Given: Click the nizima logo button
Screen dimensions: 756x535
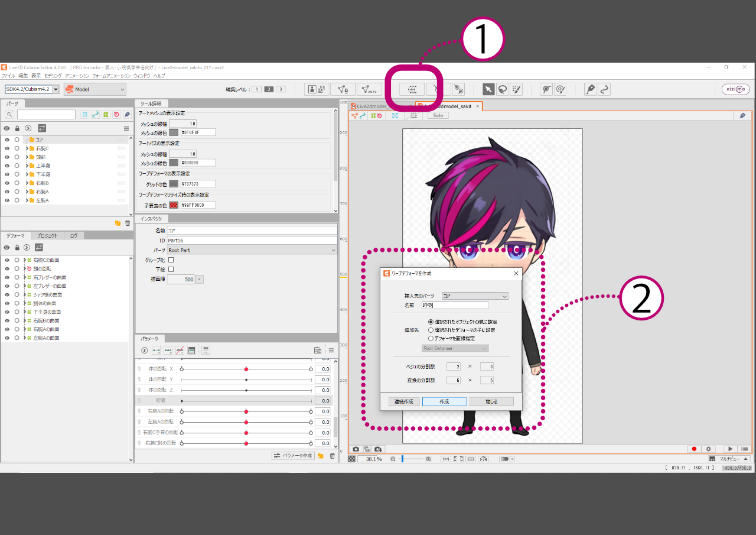Looking at the screenshot, I should click(736, 89).
